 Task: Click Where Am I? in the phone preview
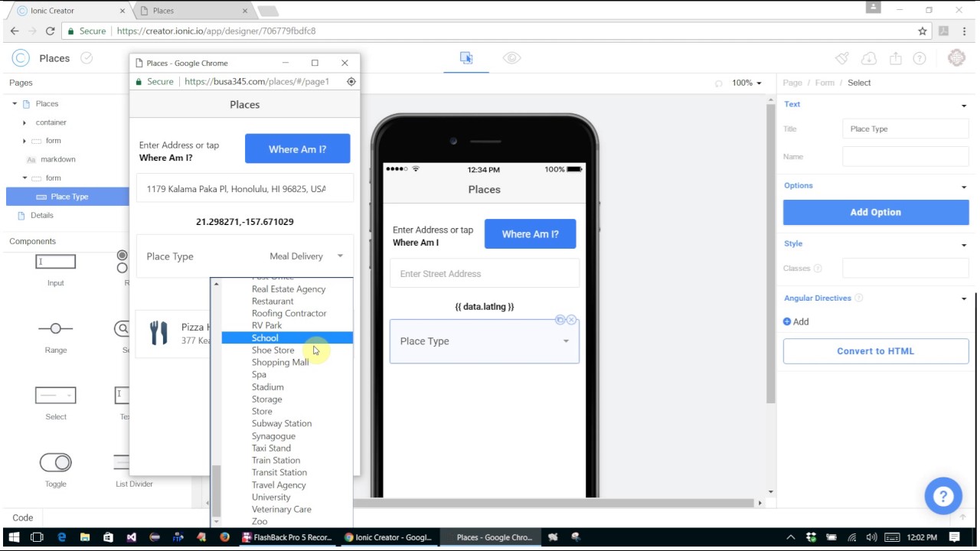coord(530,234)
